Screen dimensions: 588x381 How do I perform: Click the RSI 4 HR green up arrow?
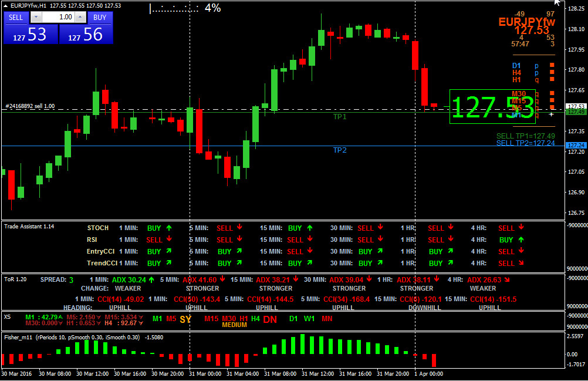521,240
